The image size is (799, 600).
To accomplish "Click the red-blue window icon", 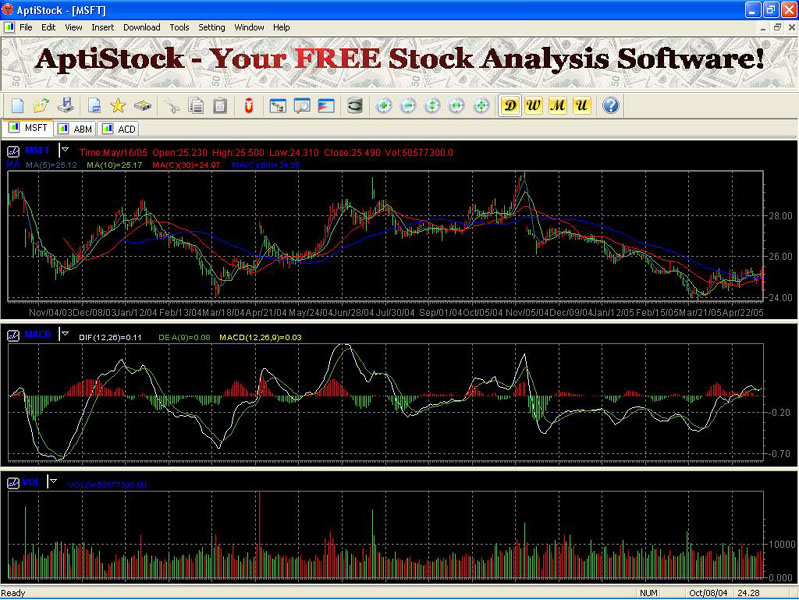I will tap(326, 106).
